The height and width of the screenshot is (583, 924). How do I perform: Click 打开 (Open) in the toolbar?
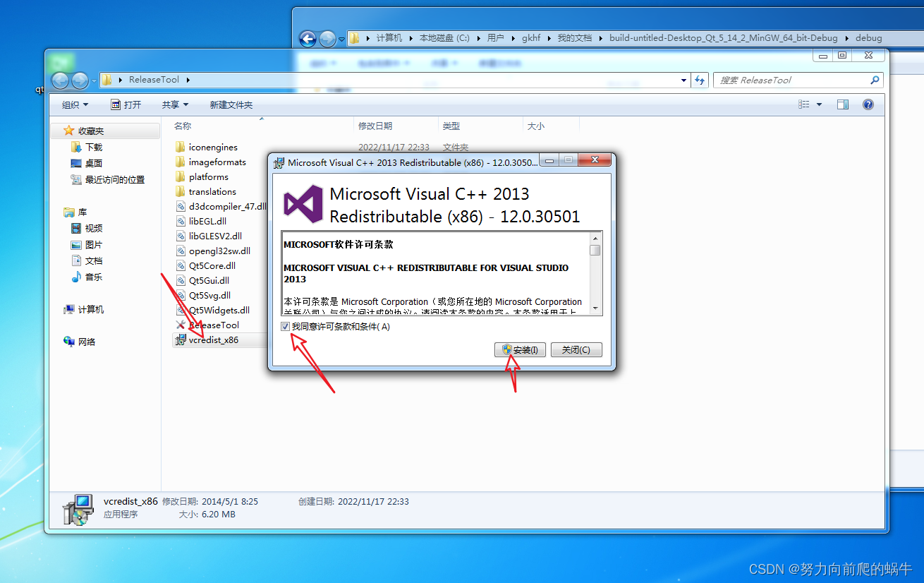pos(126,104)
